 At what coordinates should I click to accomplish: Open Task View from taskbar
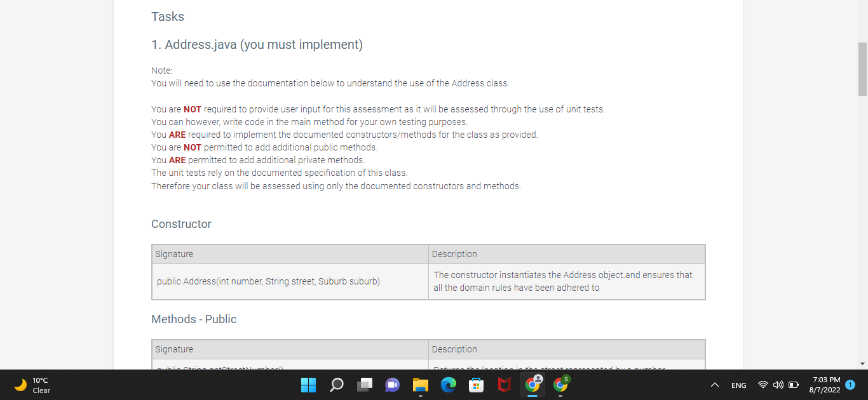coord(365,385)
